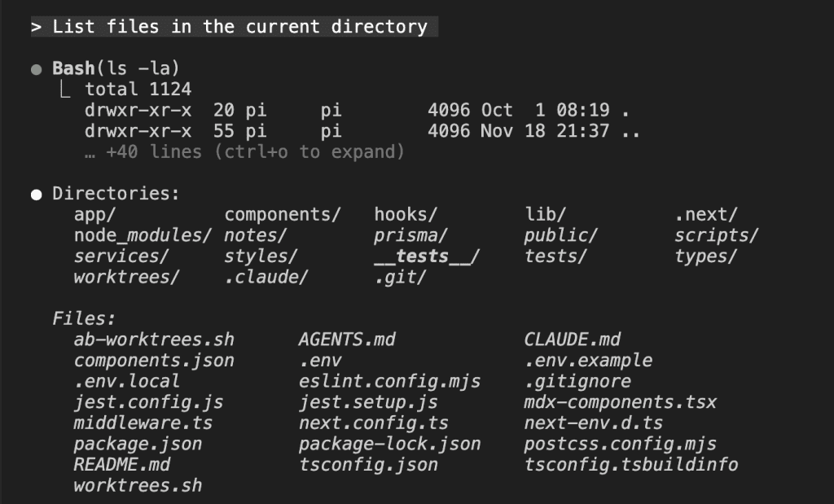Select the package.json file name
Screen dimensions: 834x504
point(138,444)
